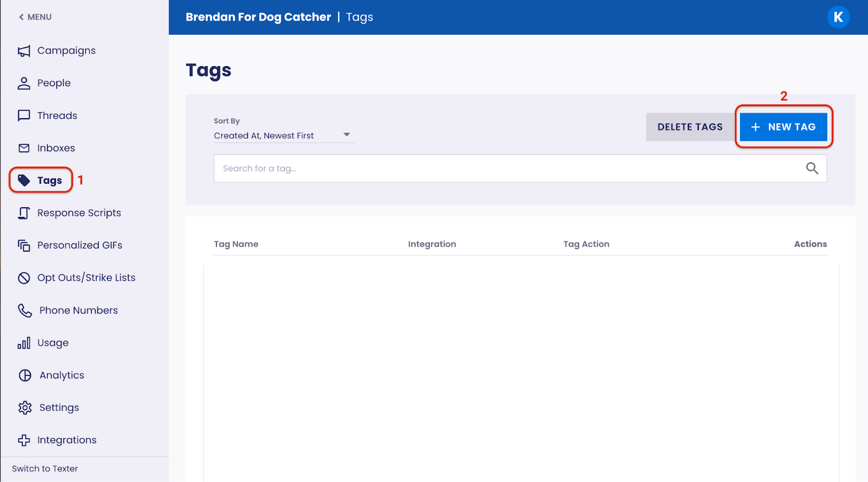Click the Personalized GIFs stacked-frames icon
Screen dimensions: 868x482
[24, 246]
